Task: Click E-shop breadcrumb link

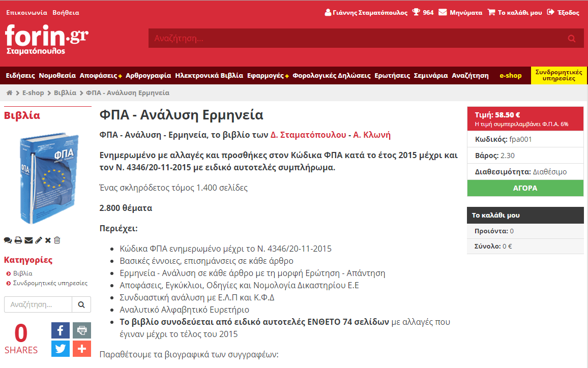Action: point(33,93)
